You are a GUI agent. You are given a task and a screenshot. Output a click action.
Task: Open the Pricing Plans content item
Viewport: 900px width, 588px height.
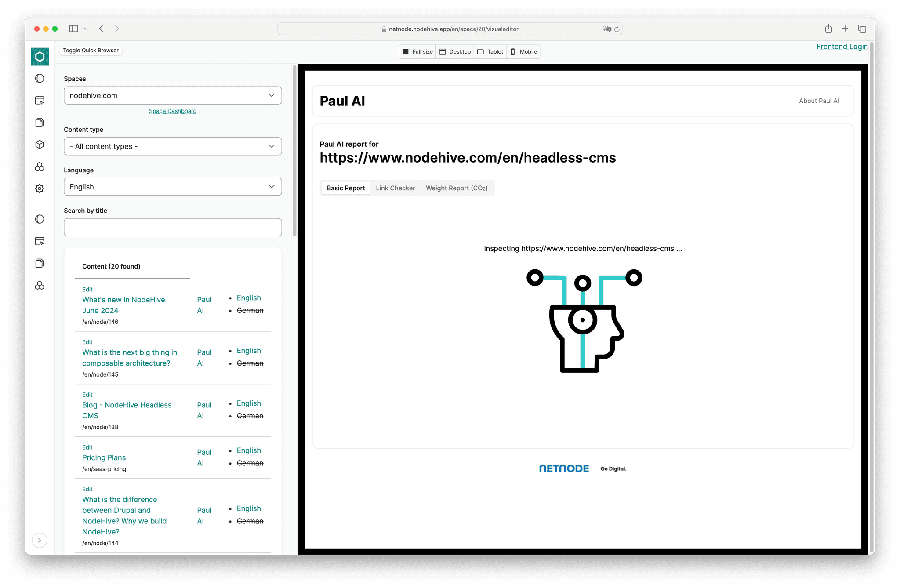pyautogui.click(x=104, y=457)
